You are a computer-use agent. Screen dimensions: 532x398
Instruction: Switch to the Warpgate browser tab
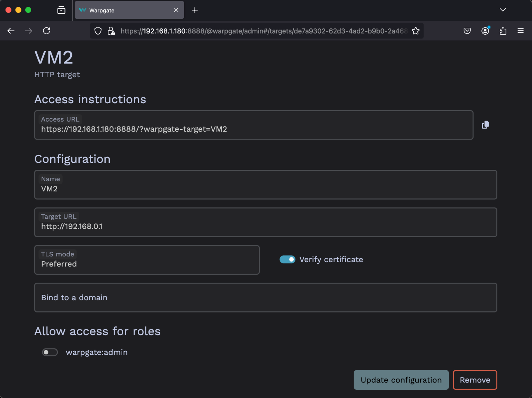click(125, 10)
